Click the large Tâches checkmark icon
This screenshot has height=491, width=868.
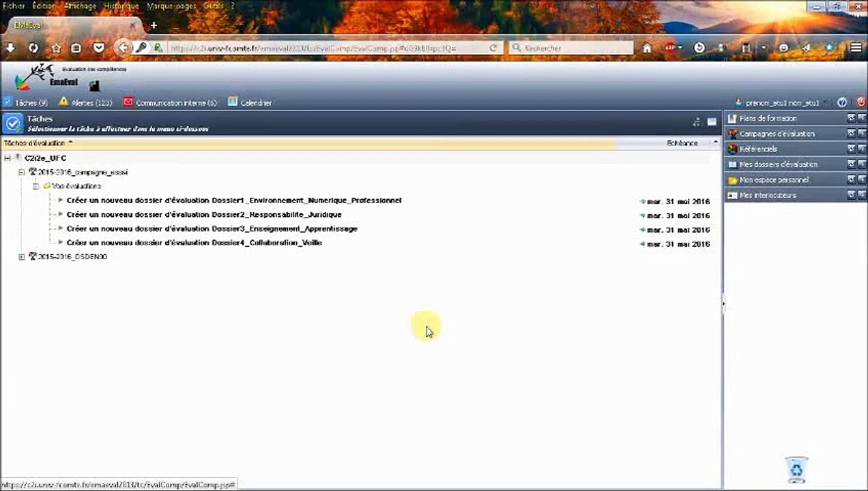pos(12,123)
